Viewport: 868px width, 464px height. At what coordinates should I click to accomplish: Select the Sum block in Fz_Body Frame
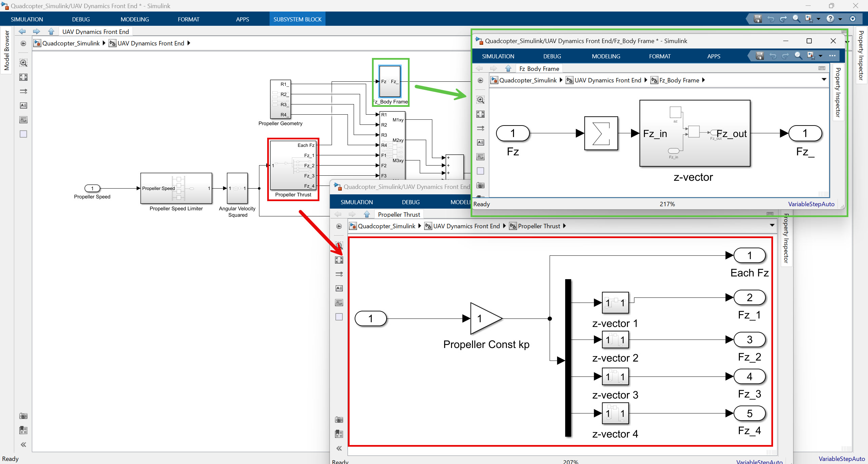(601, 133)
